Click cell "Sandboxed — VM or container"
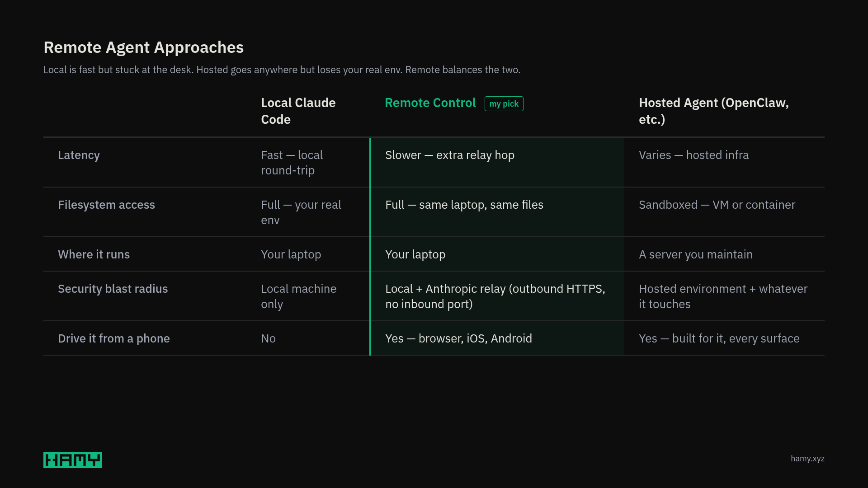 (717, 205)
